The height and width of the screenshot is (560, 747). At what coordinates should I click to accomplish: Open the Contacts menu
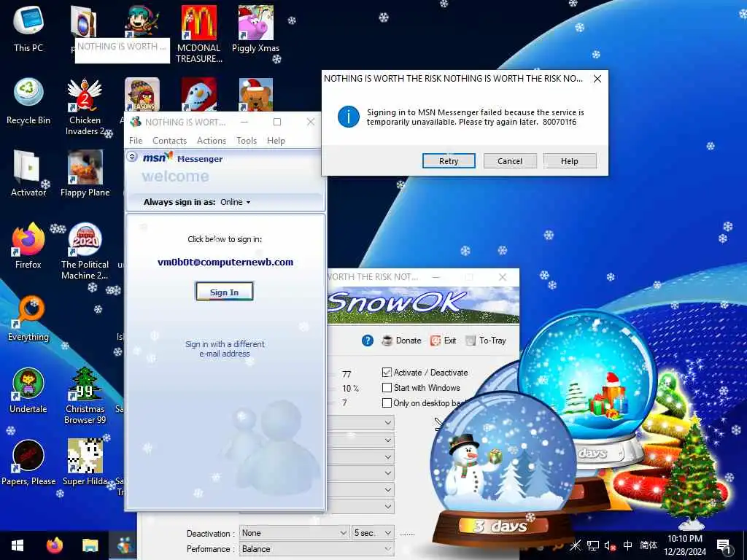pos(169,141)
